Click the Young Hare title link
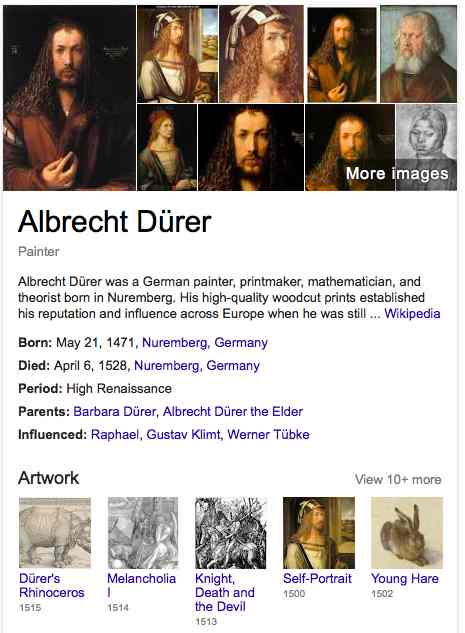 [404, 579]
